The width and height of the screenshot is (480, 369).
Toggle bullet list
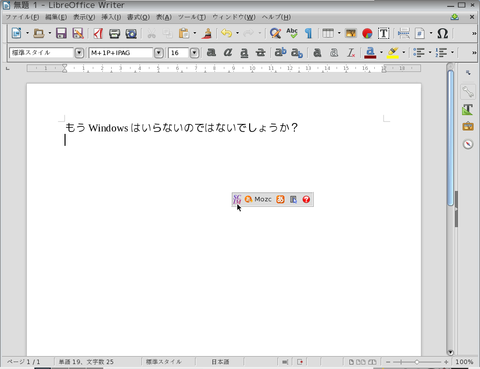pos(419,52)
